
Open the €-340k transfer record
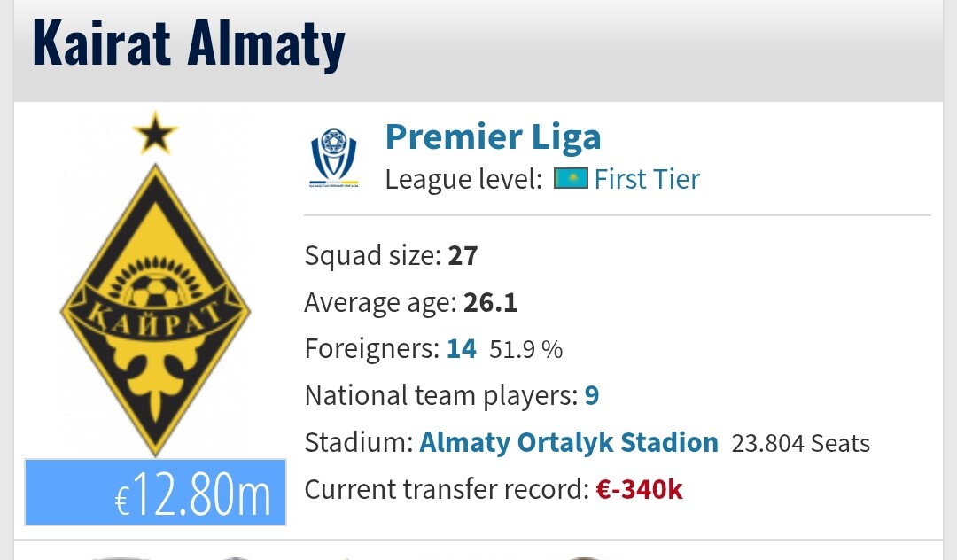(x=639, y=489)
